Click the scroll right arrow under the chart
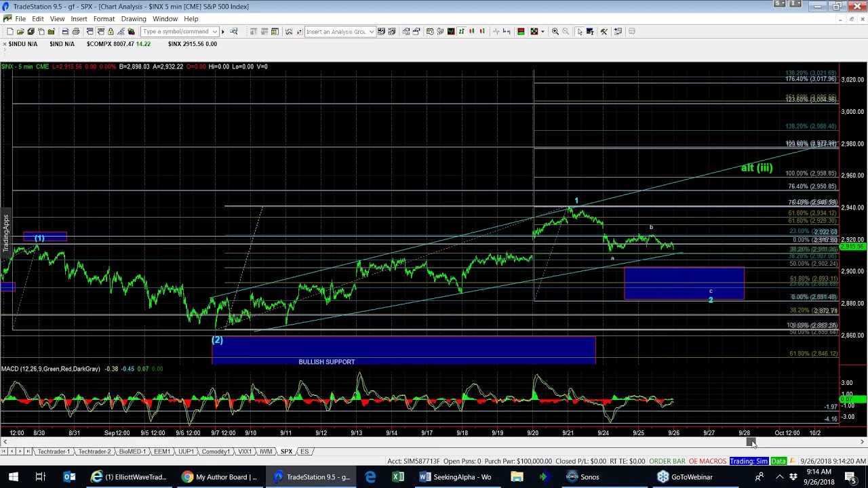Image resolution: width=868 pixels, height=488 pixels. click(x=862, y=442)
